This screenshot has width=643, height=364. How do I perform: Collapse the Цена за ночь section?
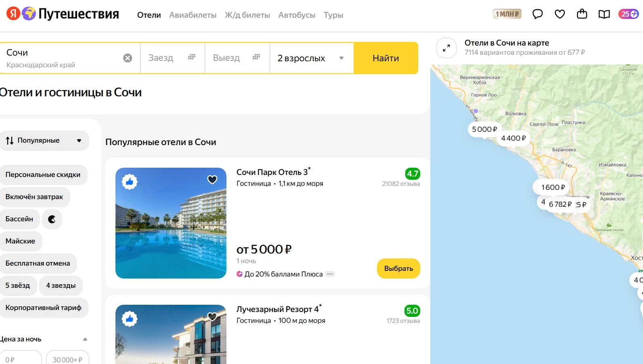tap(85, 339)
